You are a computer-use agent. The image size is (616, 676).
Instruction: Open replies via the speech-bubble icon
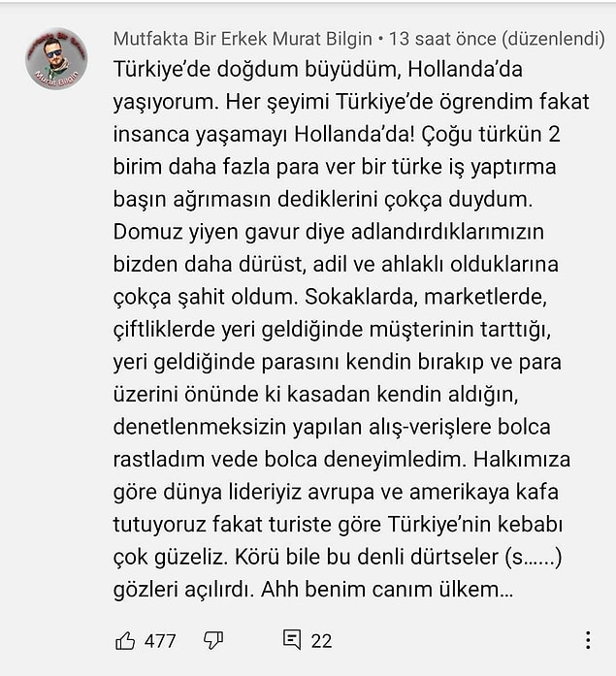[x=292, y=640]
